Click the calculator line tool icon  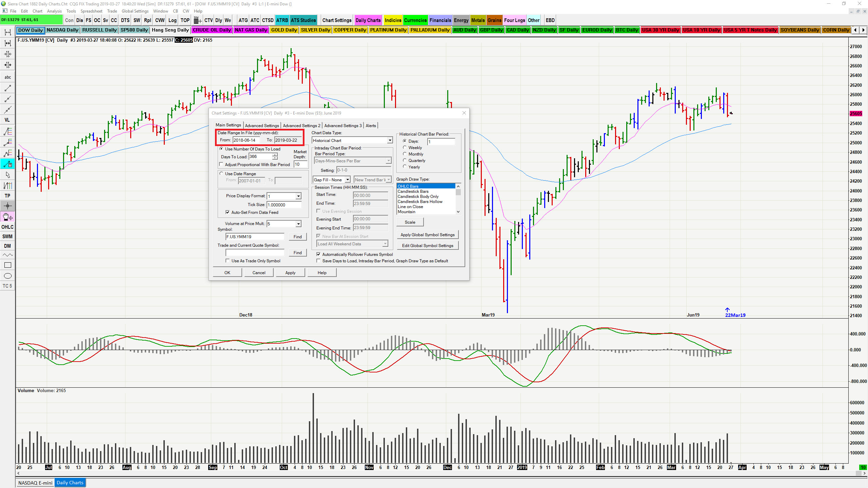tap(7, 164)
